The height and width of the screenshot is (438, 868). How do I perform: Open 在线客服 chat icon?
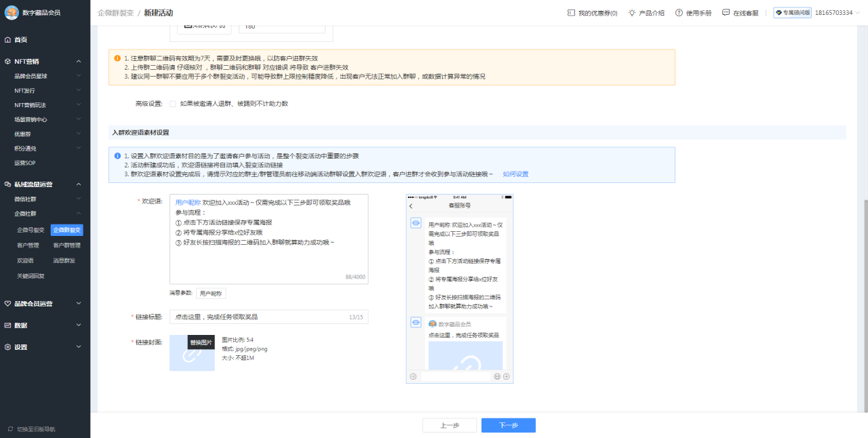coord(724,12)
